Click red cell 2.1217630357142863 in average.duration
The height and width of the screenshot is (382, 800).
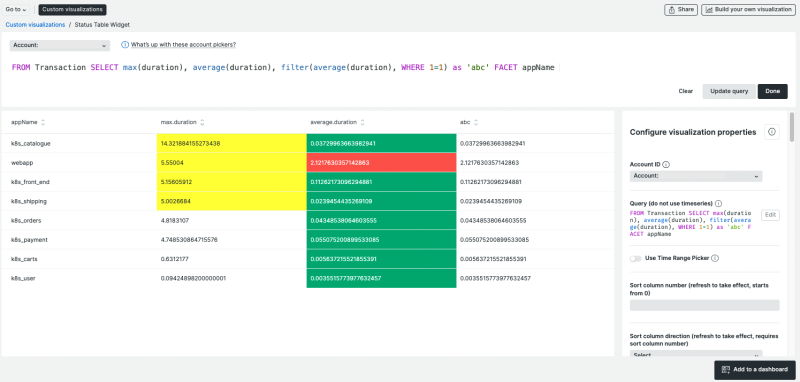coord(381,163)
